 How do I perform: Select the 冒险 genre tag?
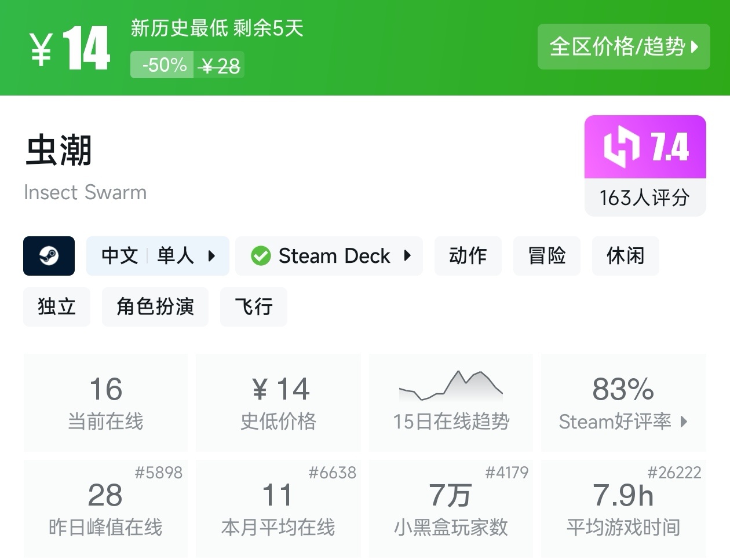(546, 256)
